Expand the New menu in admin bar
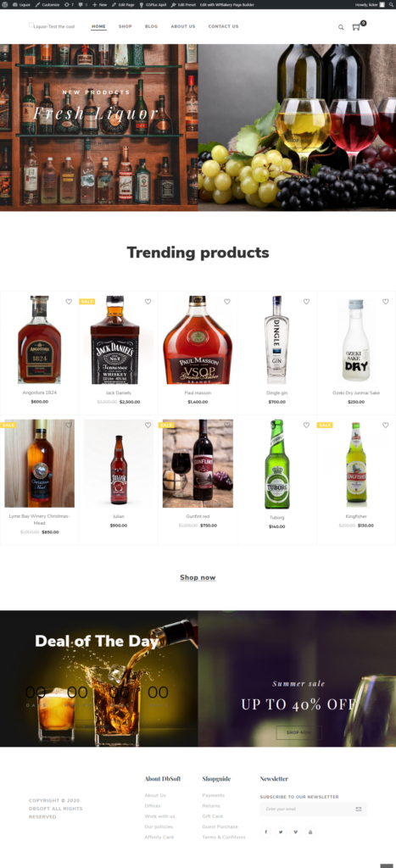 point(100,4)
